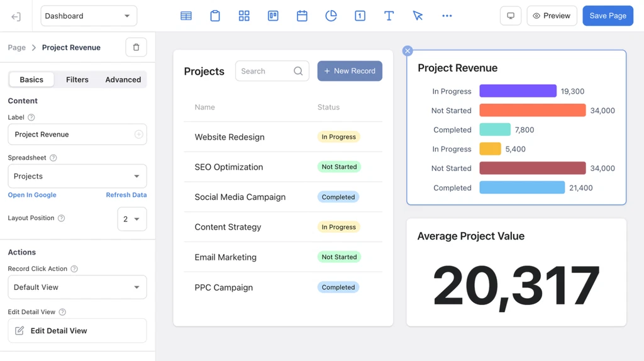Screen dimensions: 644x361
Task: Select the clipboard form icon in toolbar
Action: pos(215,16)
